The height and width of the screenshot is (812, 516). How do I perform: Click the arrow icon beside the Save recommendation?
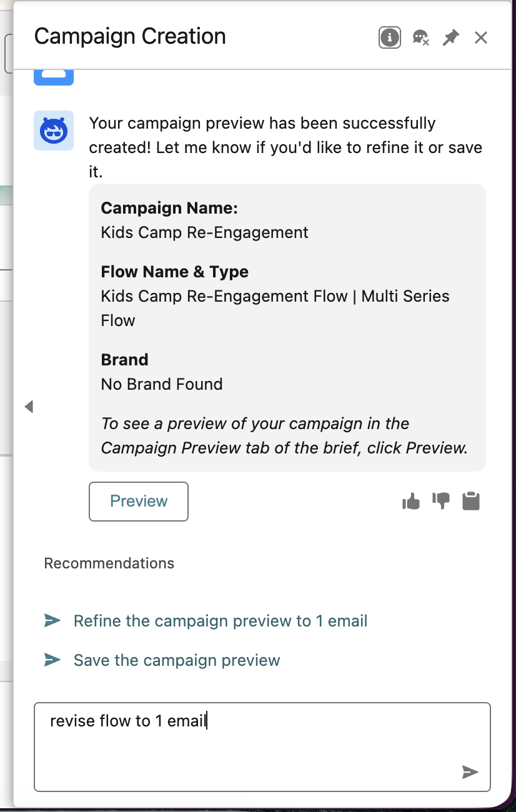52,660
